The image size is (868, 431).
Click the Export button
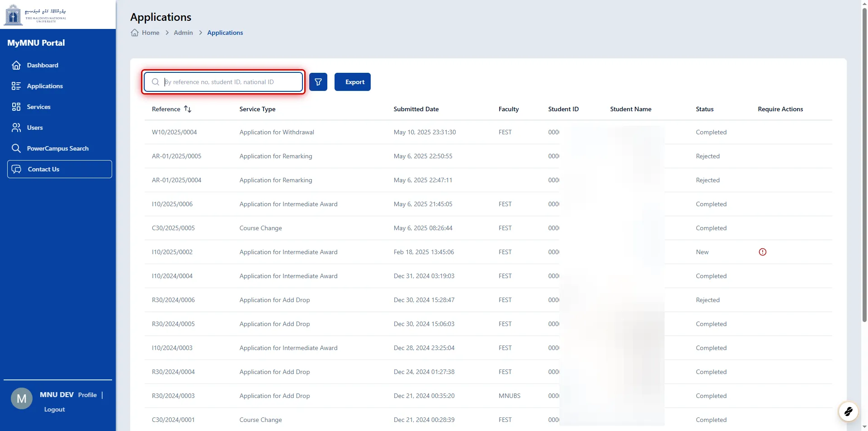click(353, 82)
